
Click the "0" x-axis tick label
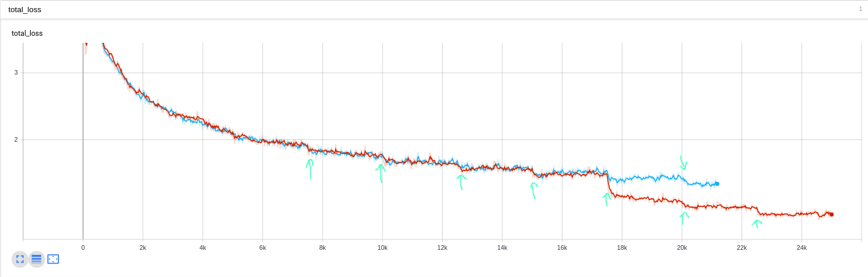tap(83, 248)
